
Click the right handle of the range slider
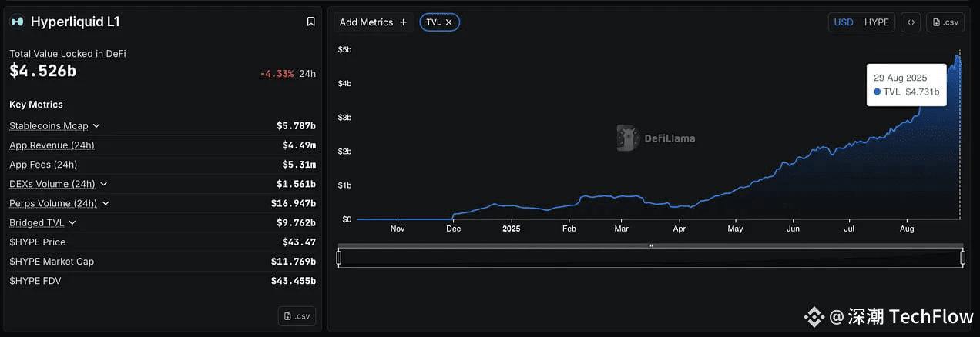963,258
